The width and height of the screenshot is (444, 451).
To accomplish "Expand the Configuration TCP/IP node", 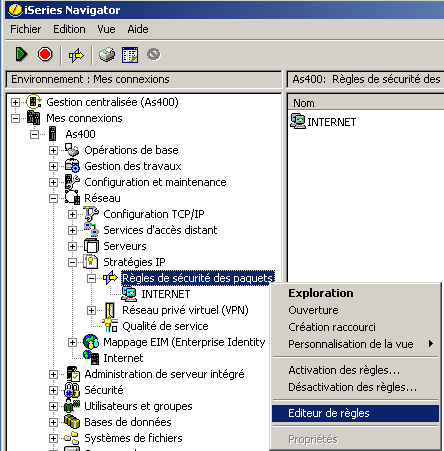I will click(x=72, y=214).
